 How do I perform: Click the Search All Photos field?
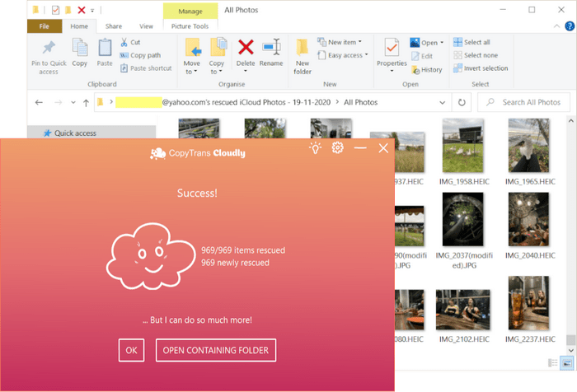click(x=524, y=102)
